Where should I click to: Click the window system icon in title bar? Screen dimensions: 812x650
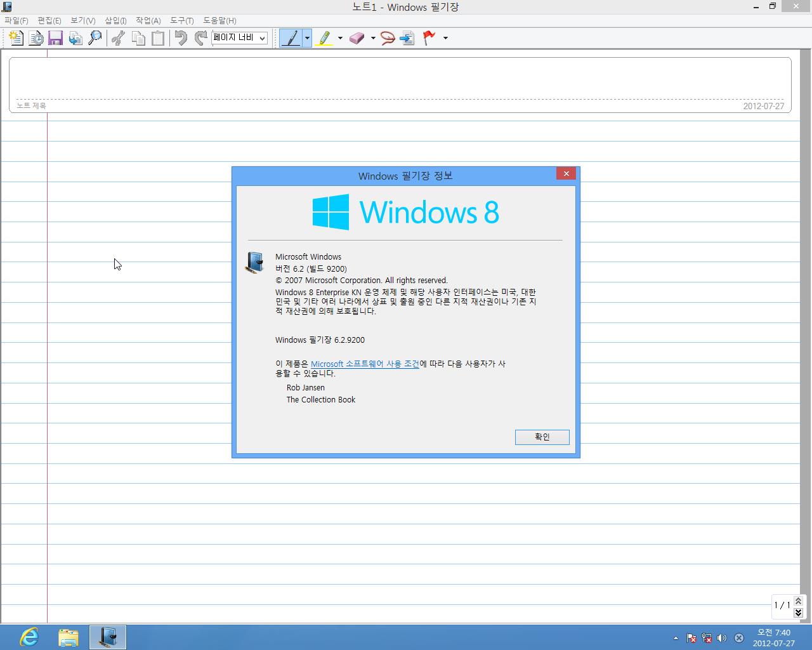pyautogui.click(x=7, y=7)
